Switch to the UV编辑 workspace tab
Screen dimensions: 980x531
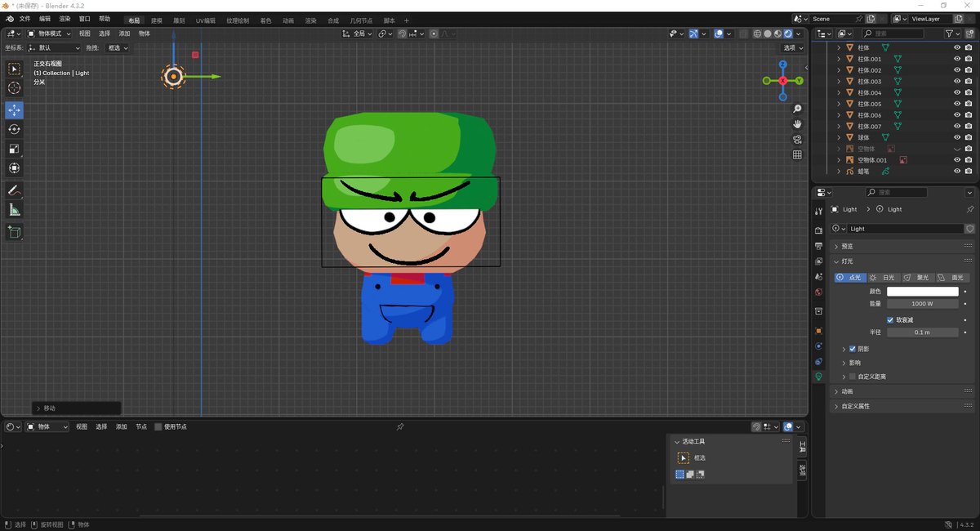(206, 20)
